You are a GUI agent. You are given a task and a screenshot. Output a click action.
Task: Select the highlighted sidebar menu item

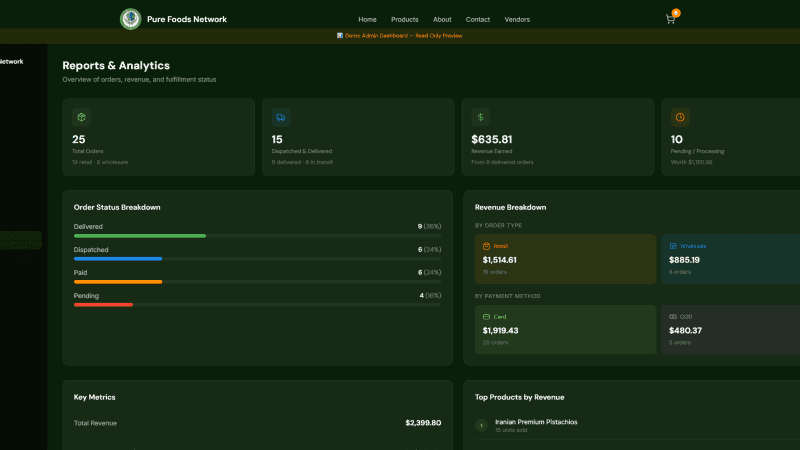pyautogui.click(x=21, y=240)
